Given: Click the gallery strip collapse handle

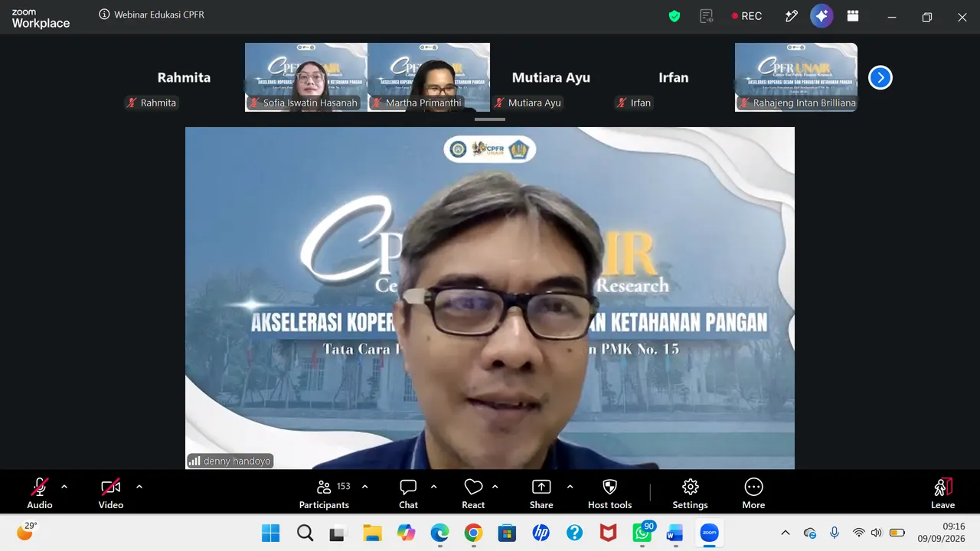Looking at the screenshot, I should coord(490,119).
